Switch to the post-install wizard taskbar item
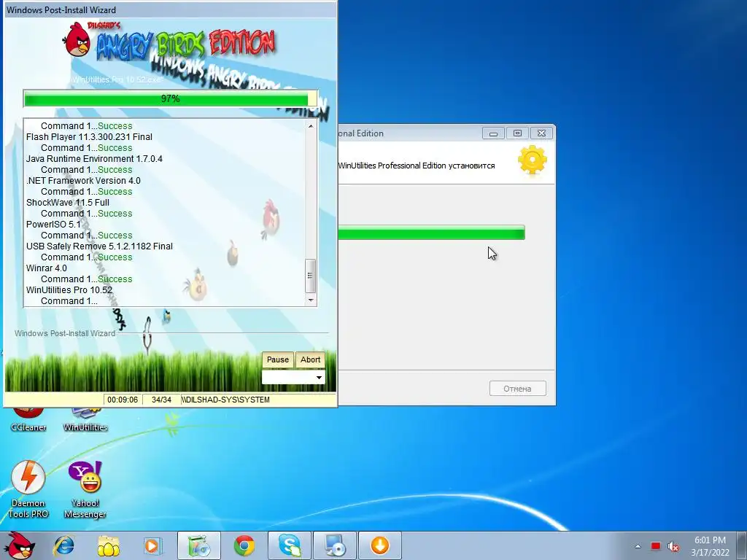The width and height of the screenshot is (747, 560). [198, 545]
